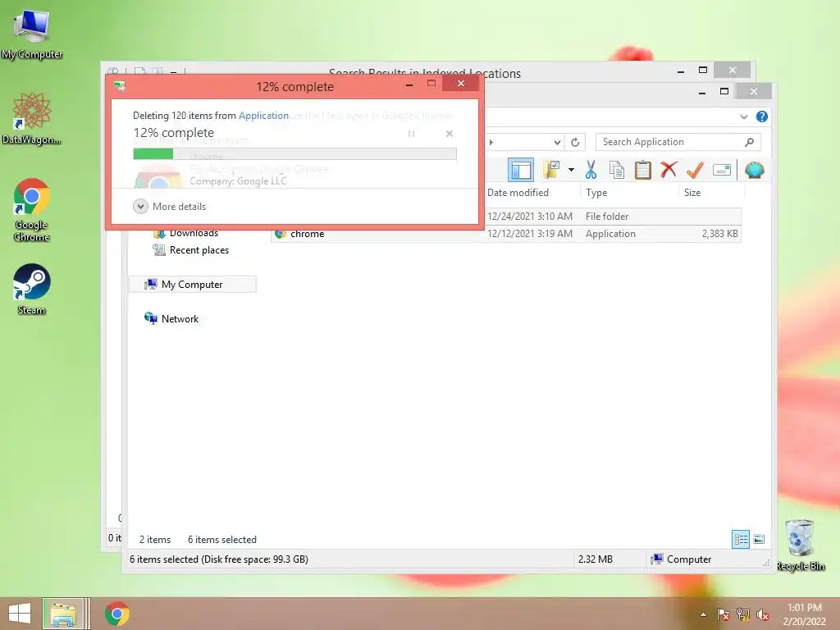This screenshot has width=840, height=630.
Task: Open DataWagon desktop shortcut
Action: click(32, 118)
